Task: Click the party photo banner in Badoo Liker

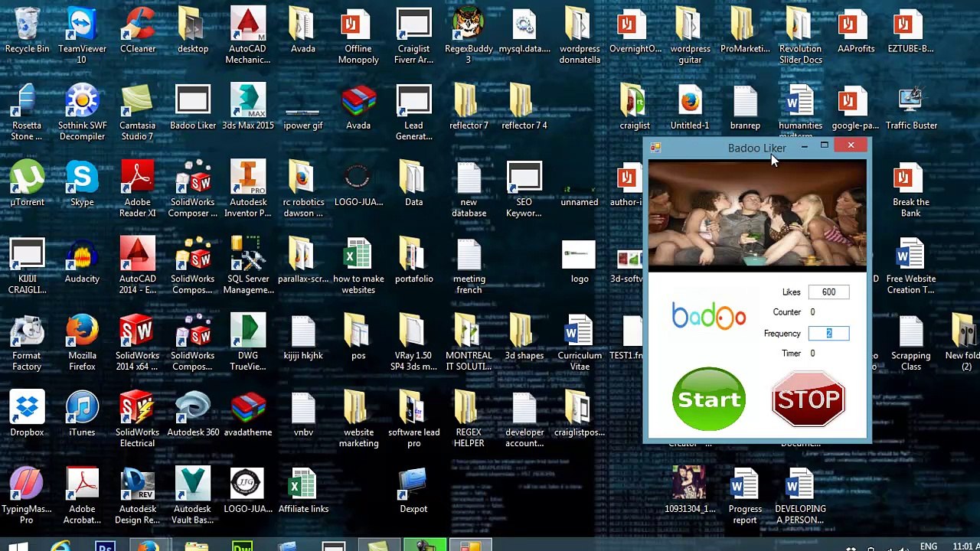Action: click(x=757, y=215)
